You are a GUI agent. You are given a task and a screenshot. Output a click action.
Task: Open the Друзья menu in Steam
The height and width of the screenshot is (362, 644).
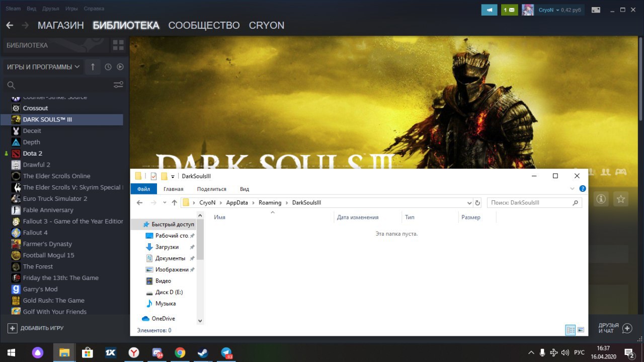click(x=51, y=9)
